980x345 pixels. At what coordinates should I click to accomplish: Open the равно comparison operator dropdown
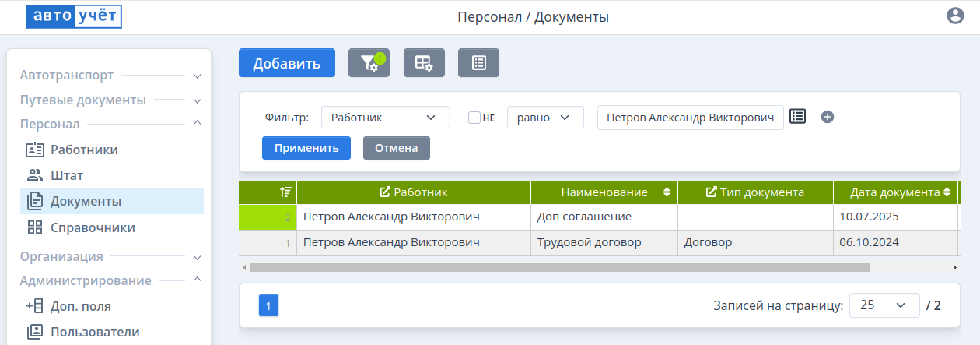point(544,118)
